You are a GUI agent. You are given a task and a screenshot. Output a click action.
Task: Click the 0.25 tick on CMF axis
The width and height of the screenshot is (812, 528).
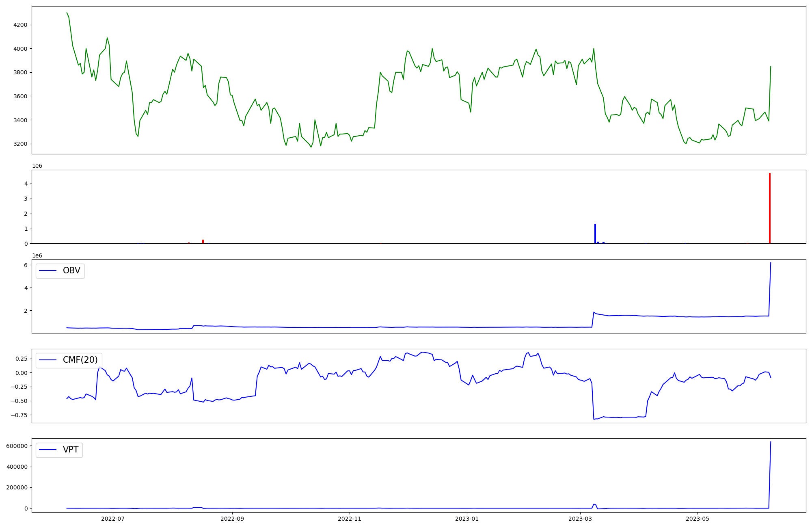(x=21, y=359)
